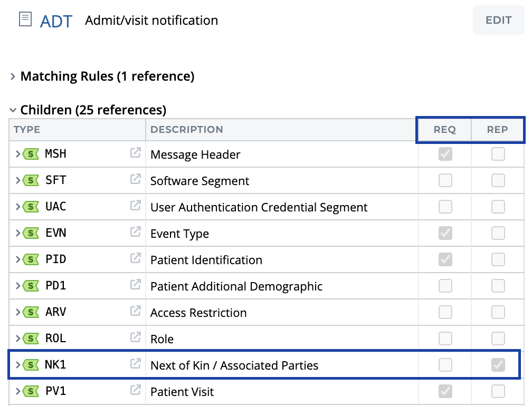Click the green segment icon for PV1
Screen dimensions: 532x406
click(33, 391)
